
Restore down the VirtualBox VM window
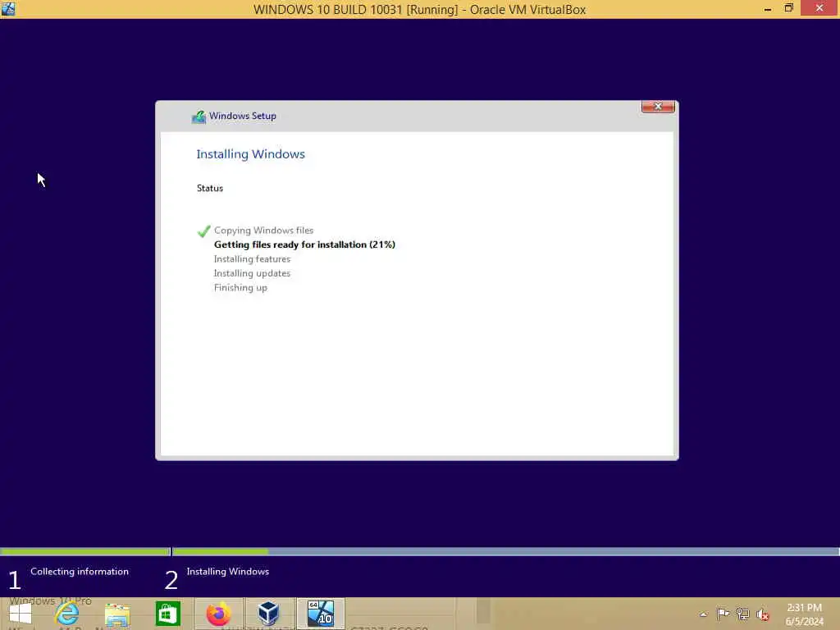(788, 8)
